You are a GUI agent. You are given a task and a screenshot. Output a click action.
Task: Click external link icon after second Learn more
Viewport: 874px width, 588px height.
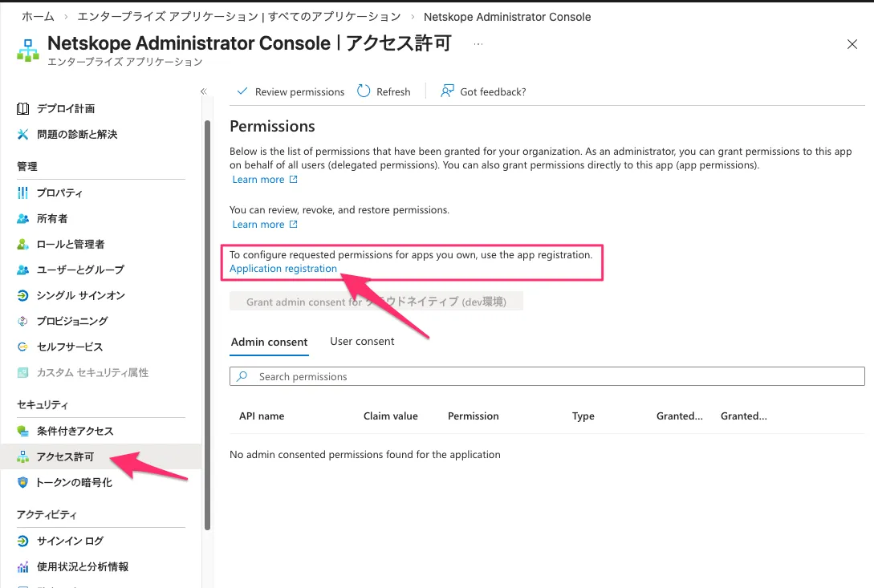tap(294, 224)
